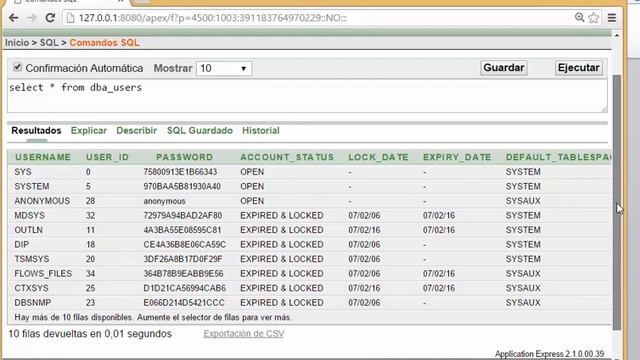Click SYSAUX tablespace in DBSNMP row
The image size is (640, 360).
coord(523,303)
